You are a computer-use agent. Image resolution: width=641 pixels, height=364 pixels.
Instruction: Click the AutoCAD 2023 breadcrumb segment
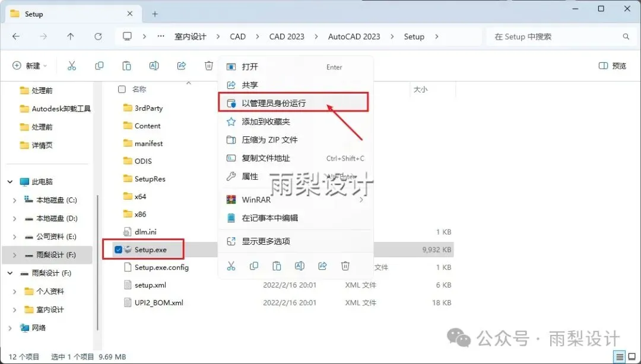tap(354, 37)
